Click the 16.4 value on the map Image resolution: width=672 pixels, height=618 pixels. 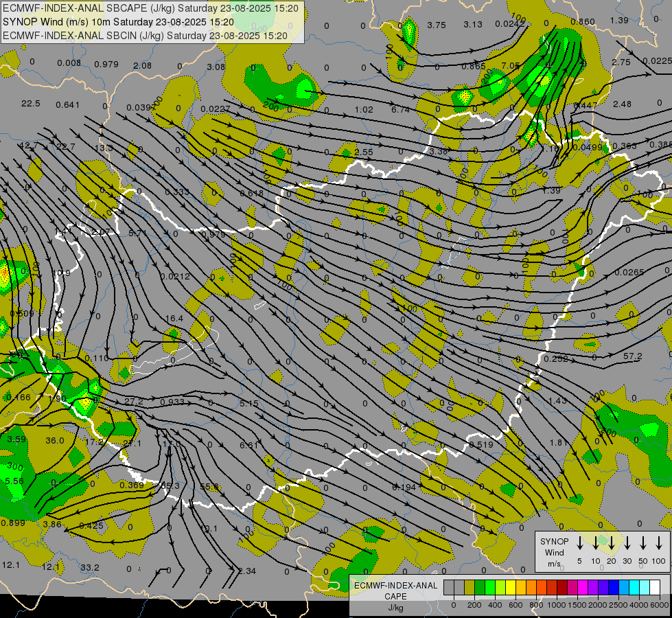[174, 318]
